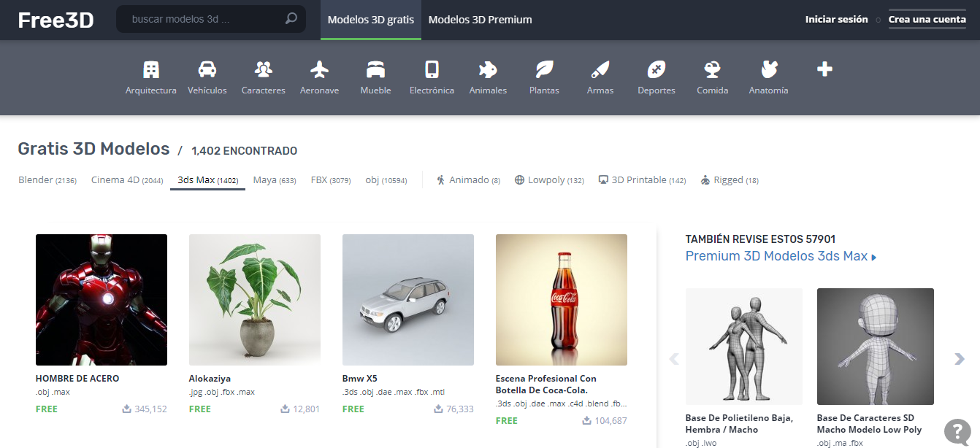The width and height of the screenshot is (980, 448).
Task: Open the Caracteres people icon category
Action: (264, 78)
